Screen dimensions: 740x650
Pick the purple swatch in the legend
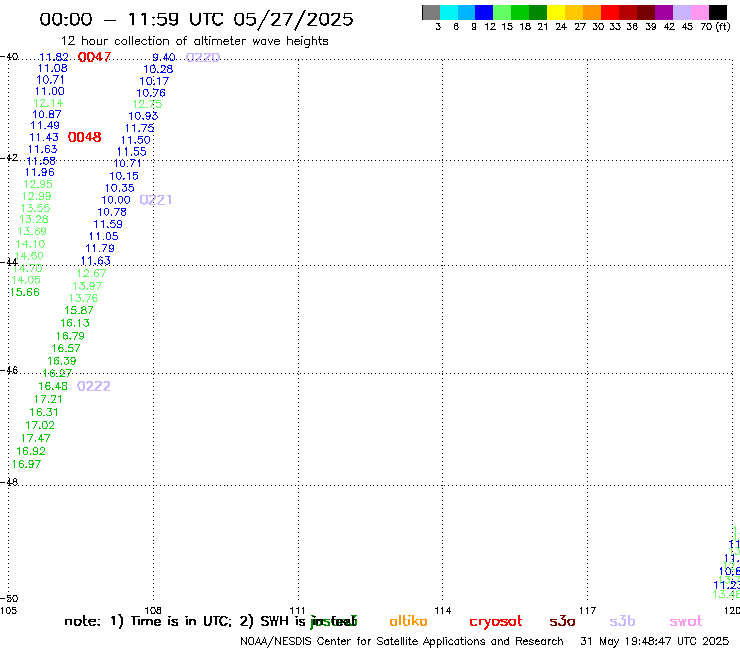[x=664, y=12]
